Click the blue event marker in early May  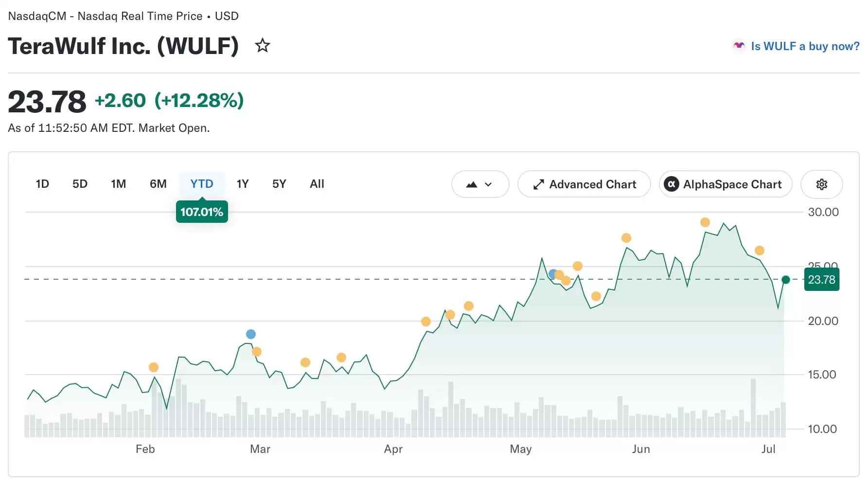[553, 274]
